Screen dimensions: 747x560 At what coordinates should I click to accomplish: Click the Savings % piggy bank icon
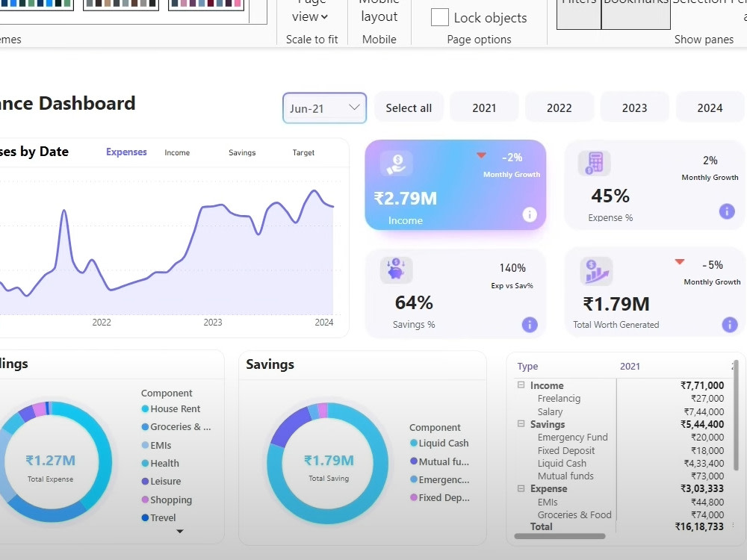(x=396, y=270)
